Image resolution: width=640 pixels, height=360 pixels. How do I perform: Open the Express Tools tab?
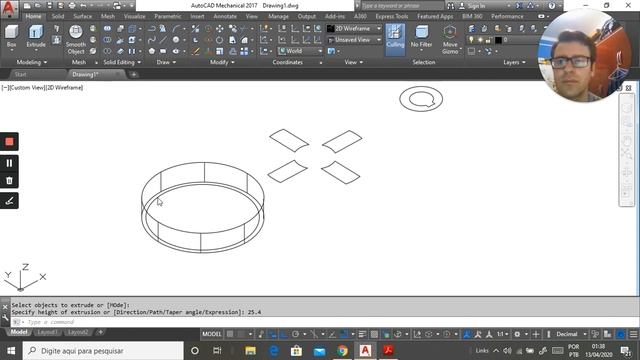tap(391, 16)
